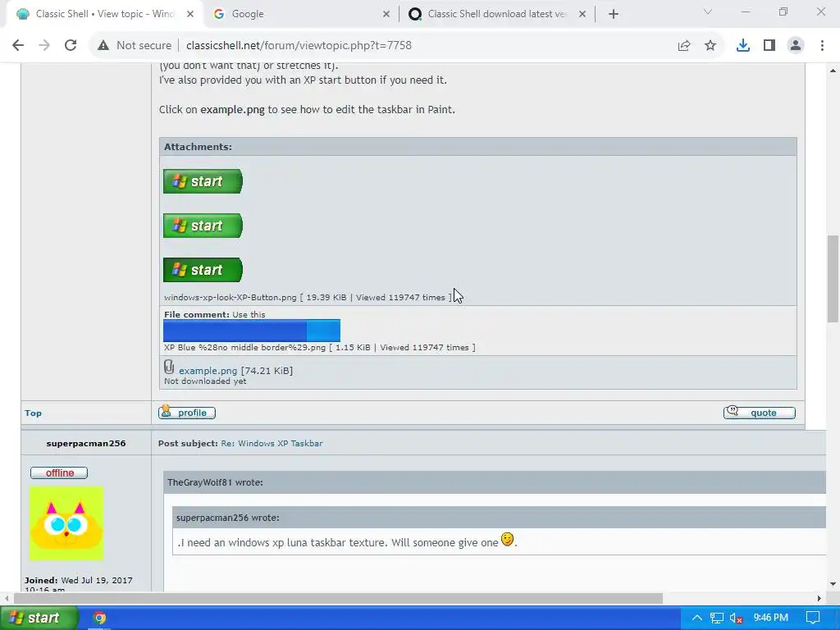This screenshot has width=840, height=630.
Task: Download example.png attachment
Action: click(x=208, y=371)
